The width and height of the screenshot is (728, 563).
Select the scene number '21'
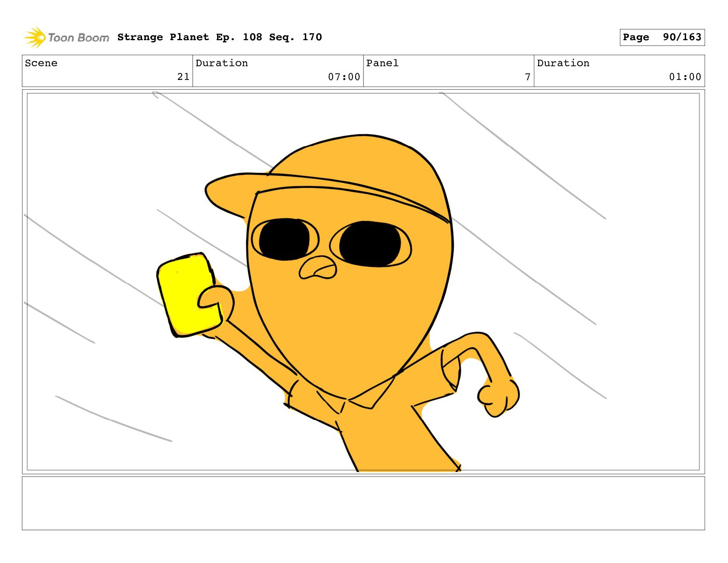click(184, 77)
